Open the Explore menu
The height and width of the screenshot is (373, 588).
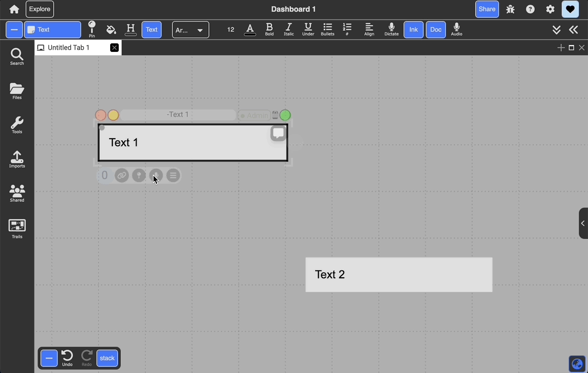click(x=40, y=9)
